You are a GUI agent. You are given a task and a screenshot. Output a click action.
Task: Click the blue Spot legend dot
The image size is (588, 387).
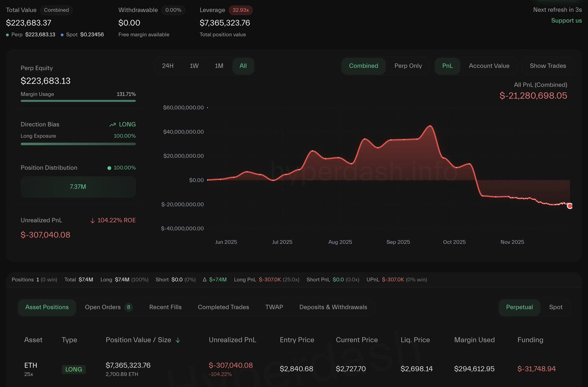(x=62, y=35)
